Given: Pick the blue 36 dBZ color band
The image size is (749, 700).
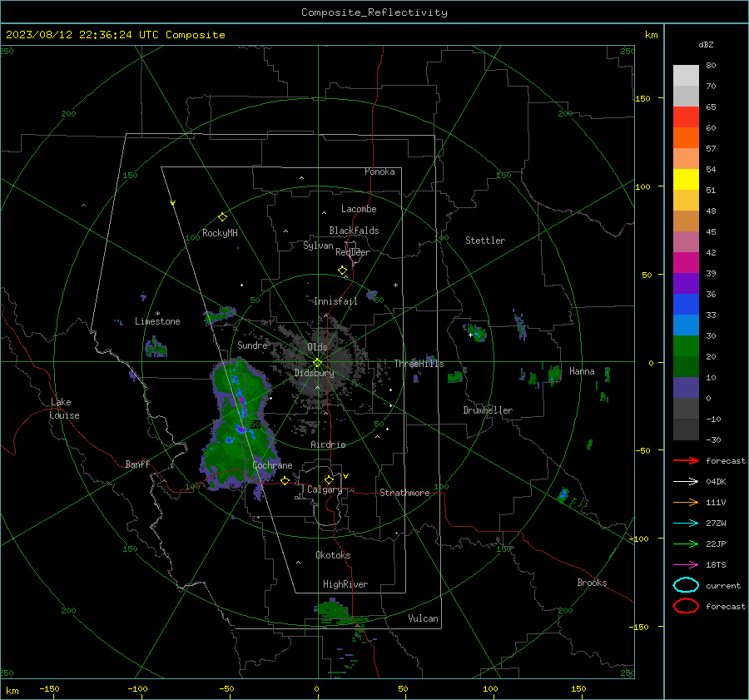Looking at the screenshot, I should pyautogui.click(x=686, y=304).
